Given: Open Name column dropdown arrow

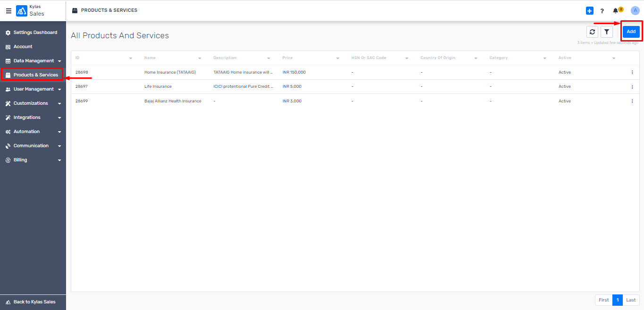Looking at the screenshot, I should point(200,59).
